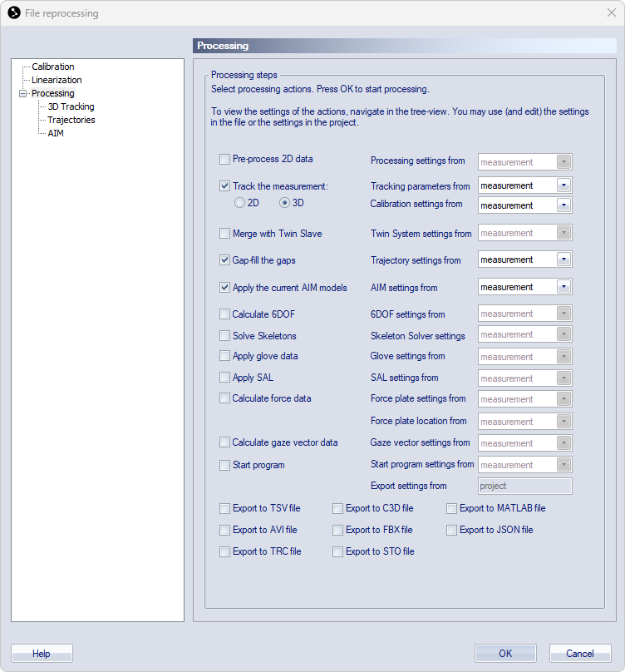Open AIM settings from dropdown
625x672 pixels.
tap(524, 287)
